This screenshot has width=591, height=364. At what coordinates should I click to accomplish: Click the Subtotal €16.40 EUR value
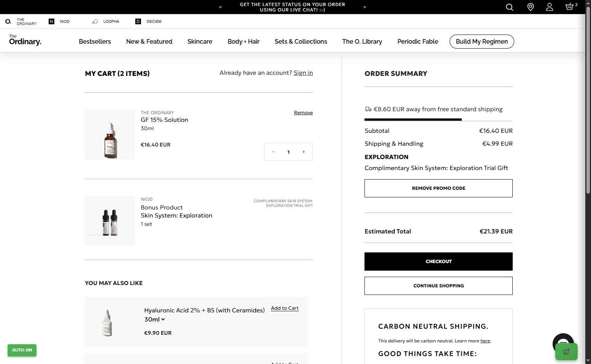[496, 131]
